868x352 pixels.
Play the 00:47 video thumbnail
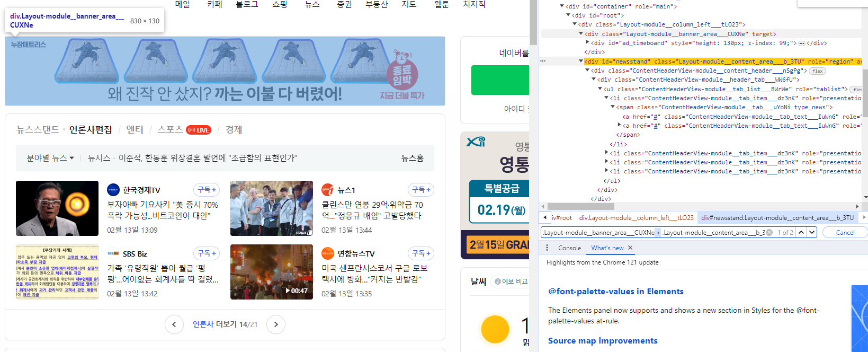click(272, 272)
